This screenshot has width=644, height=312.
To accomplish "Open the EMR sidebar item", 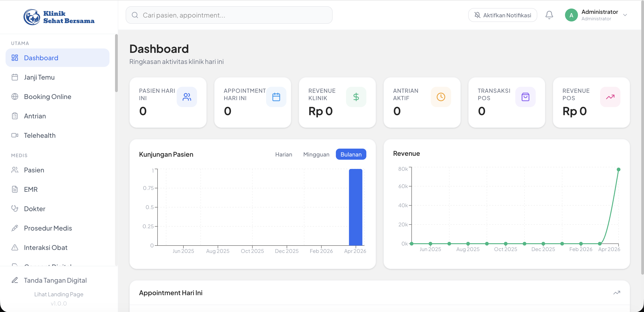I will point(30,189).
